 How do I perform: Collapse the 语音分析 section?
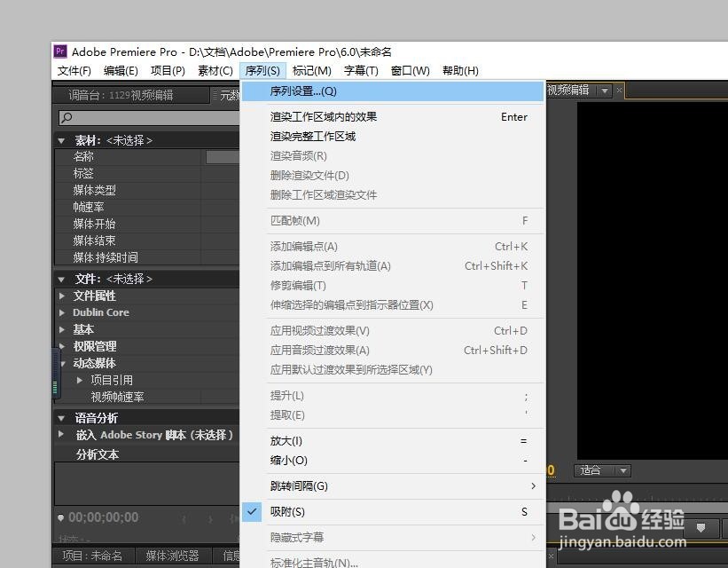pyautogui.click(x=61, y=418)
